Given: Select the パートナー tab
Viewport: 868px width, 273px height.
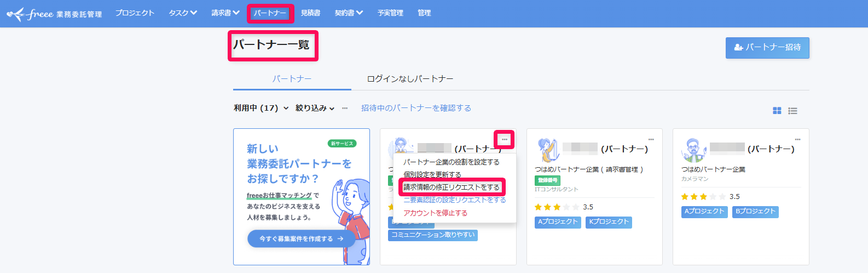Looking at the screenshot, I should pos(292,79).
